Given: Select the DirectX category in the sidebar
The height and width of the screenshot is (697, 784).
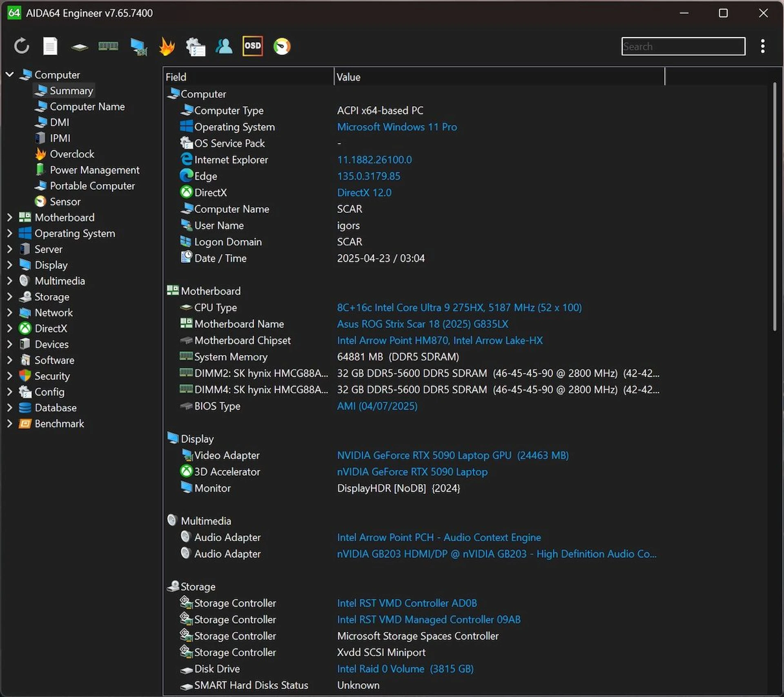Looking at the screenshot, I should [x=43, y=328].
